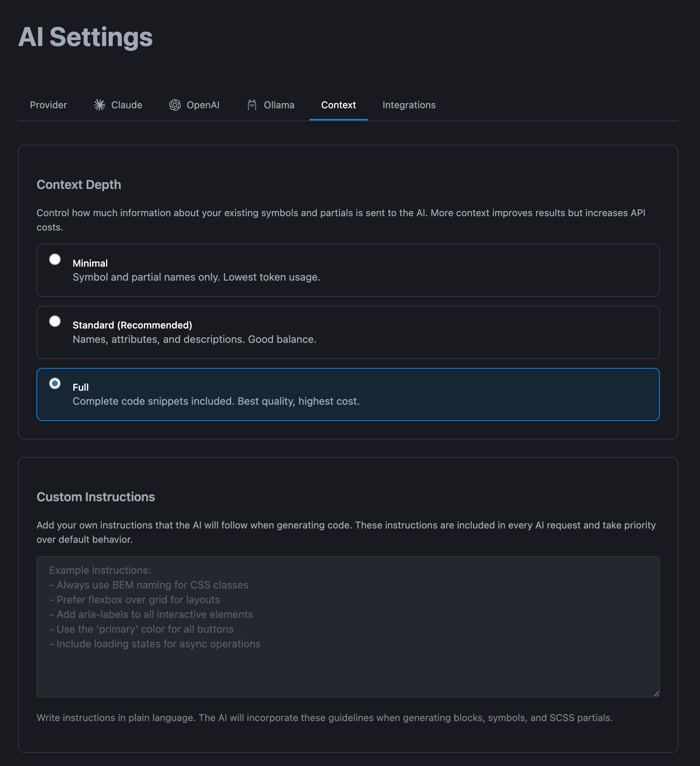The image size is (700, 766).
Task: Open the Ollama tab text
Action: 279,105
